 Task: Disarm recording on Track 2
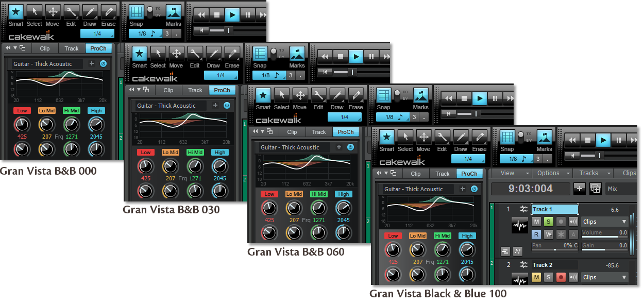coord(561,277)
